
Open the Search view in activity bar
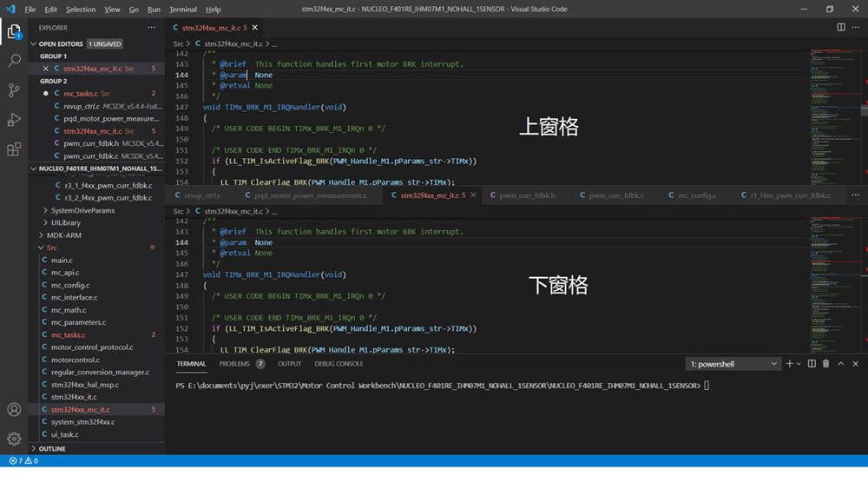pyautogui.click(x=14, y=60)
